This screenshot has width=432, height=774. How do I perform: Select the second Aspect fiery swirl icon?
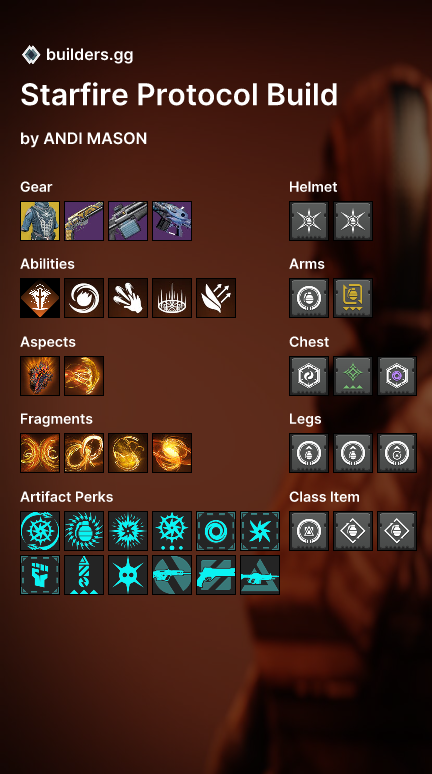pyautogui.click(x=84, y=376)
